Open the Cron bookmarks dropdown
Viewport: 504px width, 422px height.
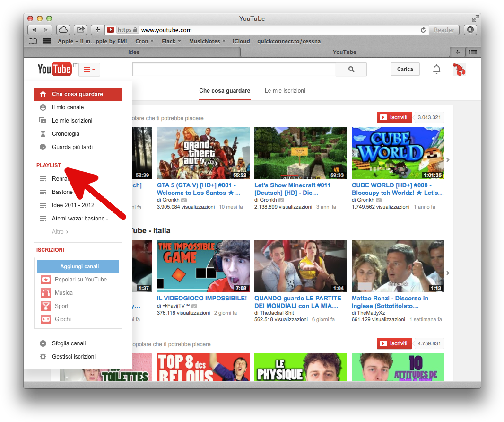[144, 41]
